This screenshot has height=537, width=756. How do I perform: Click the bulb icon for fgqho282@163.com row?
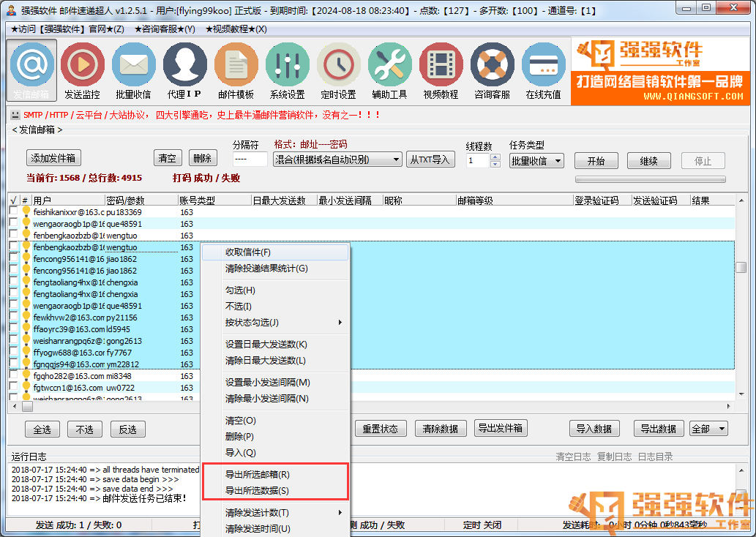point(26,375)
